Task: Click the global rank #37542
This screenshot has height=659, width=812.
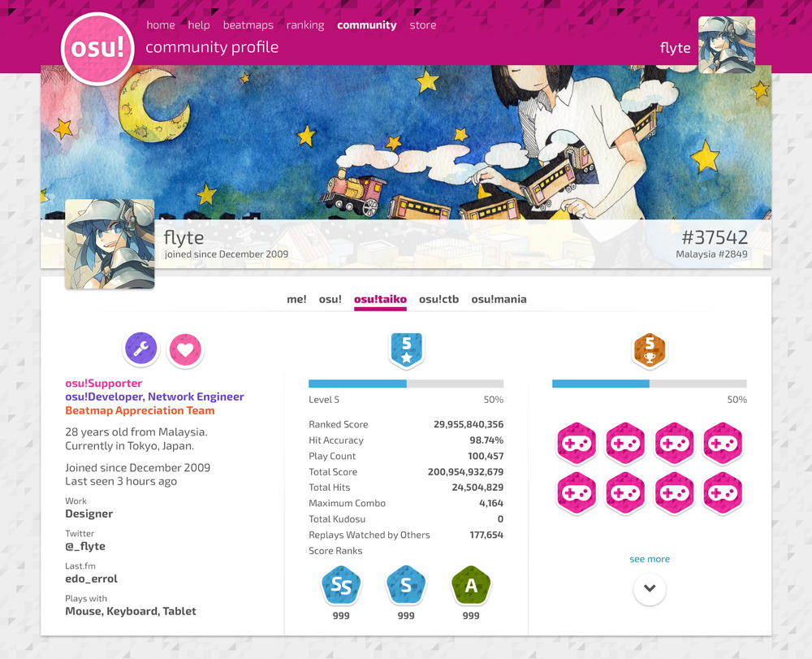Action: pos(715,237)
